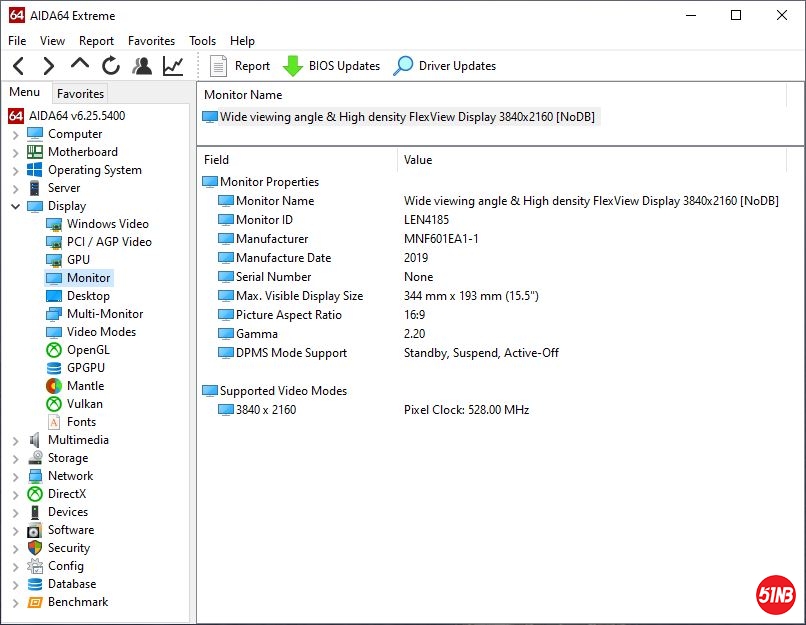The height and width of the screenshot is (625, 806).
Task: Click the Server tower icon
Action: [35, 188]
